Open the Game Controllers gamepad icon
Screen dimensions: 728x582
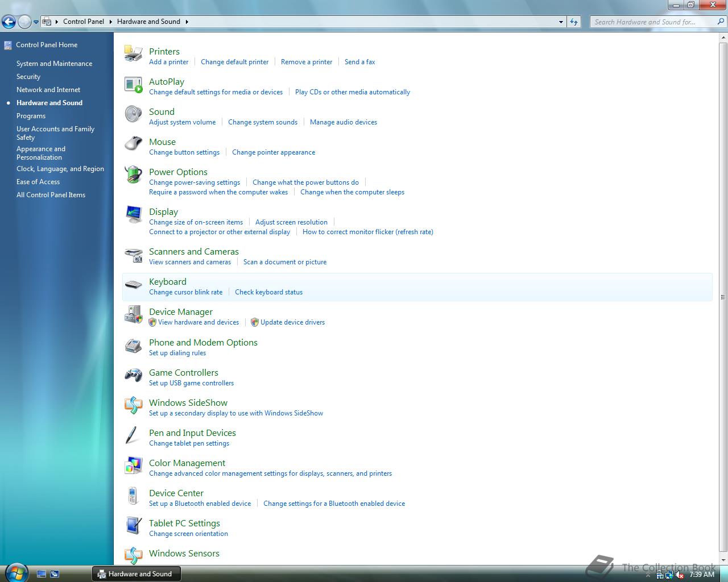133,375
